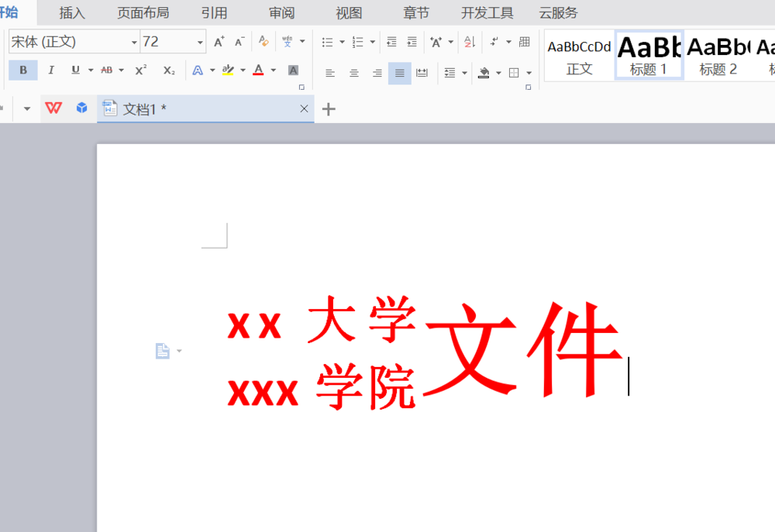Create a new document with the plus button
Viewport: 775px width, 532px height.
pyautogui.click(x=328, y=108)
